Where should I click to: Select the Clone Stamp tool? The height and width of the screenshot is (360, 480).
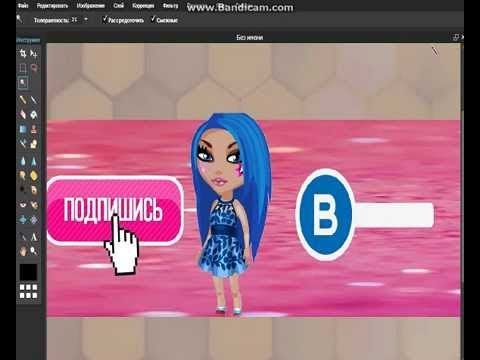34,129
